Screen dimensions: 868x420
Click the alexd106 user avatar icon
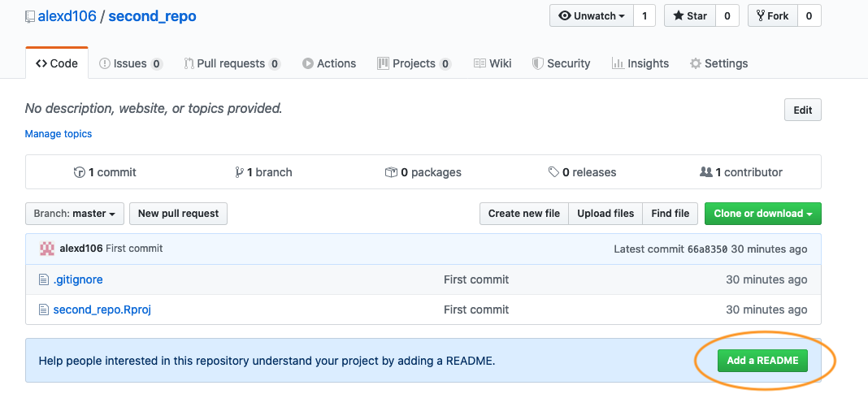click(x=47, y=249)
